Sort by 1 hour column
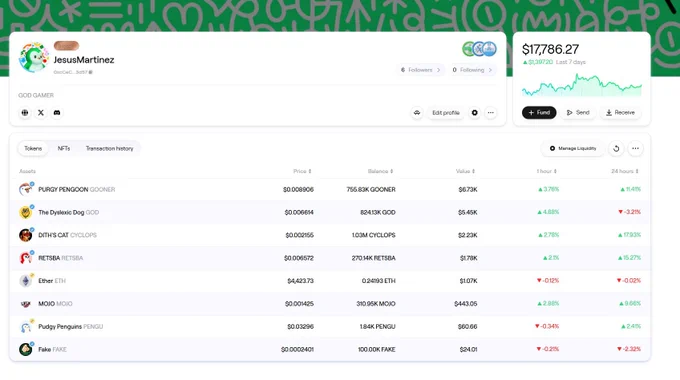 546,171
